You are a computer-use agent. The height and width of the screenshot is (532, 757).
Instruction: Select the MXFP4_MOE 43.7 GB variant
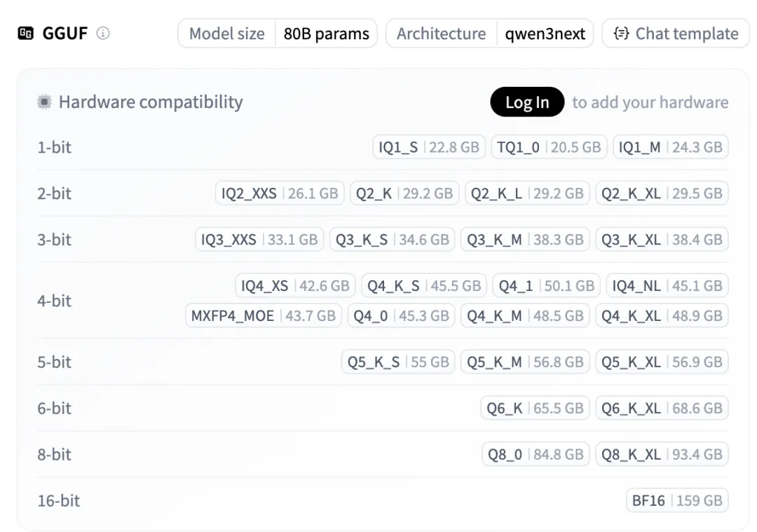click(x=264, y=316)
